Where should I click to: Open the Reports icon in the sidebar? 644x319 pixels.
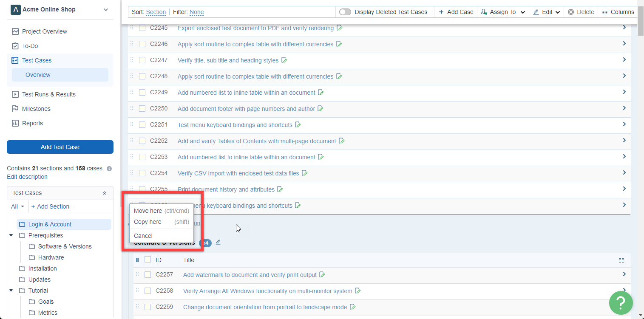click(15, 123)
